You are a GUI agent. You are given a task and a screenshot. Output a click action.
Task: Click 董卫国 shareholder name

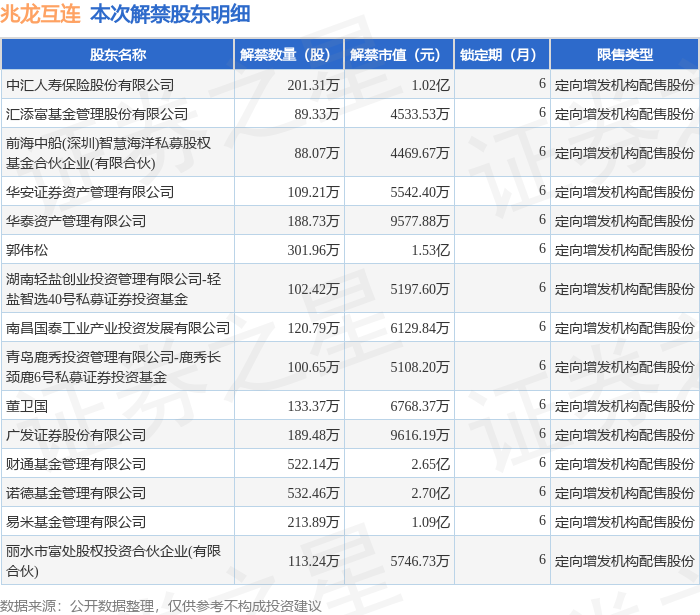point(27,406)
